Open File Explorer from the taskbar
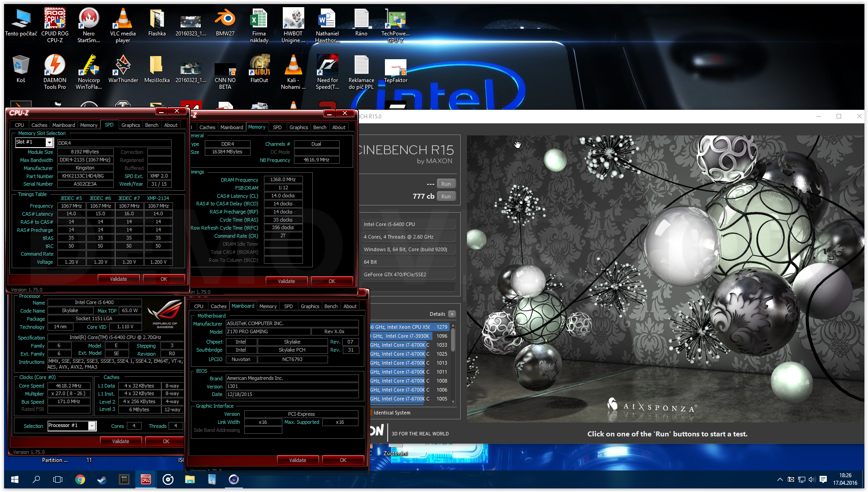 coord(190,479)
